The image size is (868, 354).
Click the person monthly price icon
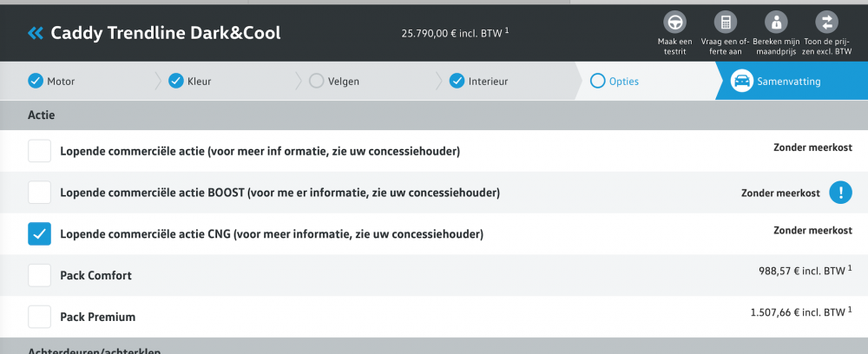(x=776, y=23)
